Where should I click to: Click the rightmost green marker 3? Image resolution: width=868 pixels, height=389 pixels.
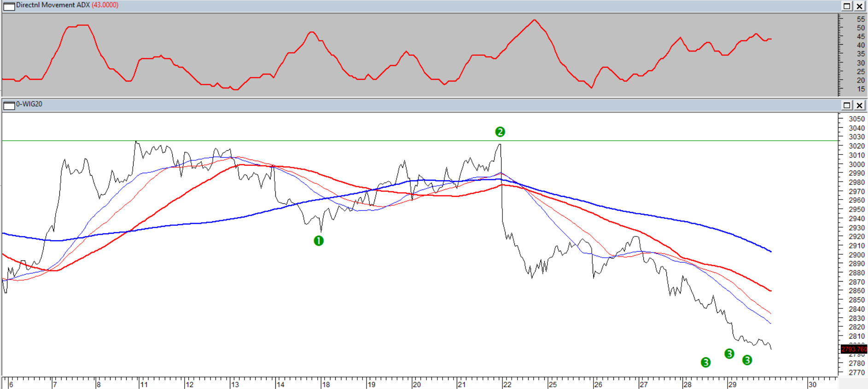pyautogui.click(x=747, y=360)
